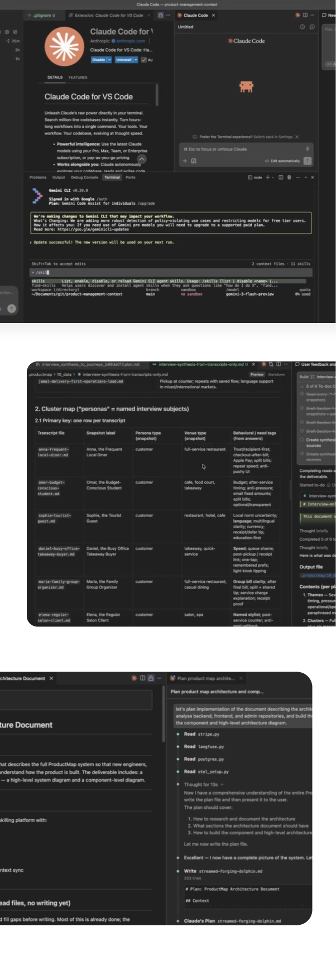This screenshot has width=336, height=980.
Task: Select the Terminal panel tab
Action: click(x=112, y=177)
